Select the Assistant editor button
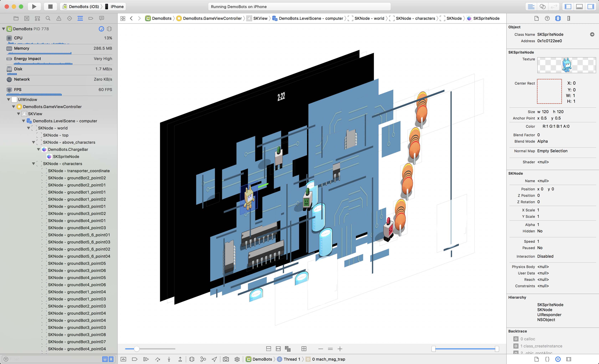The image size is (599, 364). (x=543, y=7)
